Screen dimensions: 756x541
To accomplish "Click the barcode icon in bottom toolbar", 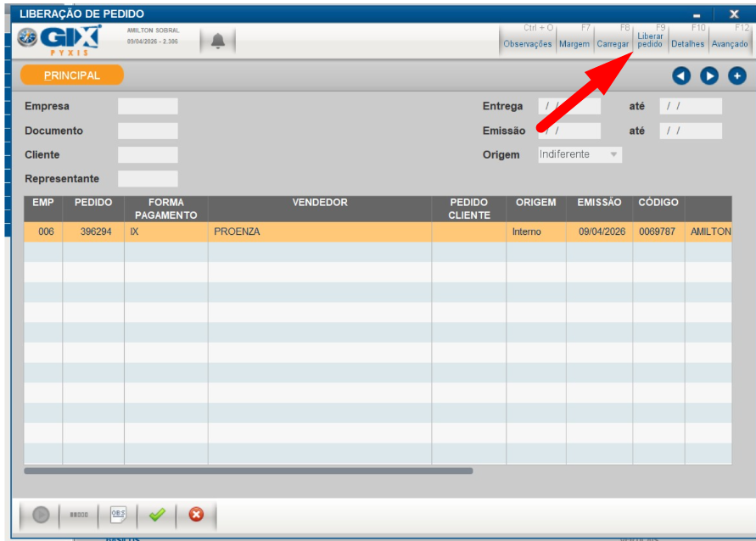I will (79, 515).
